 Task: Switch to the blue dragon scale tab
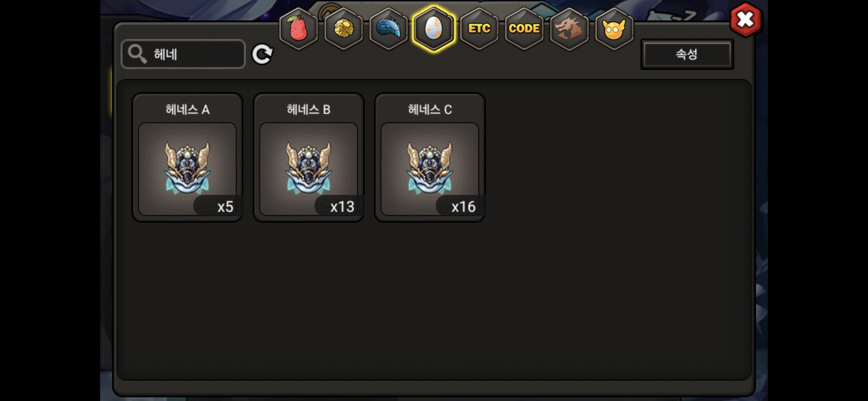coord(389,29)
